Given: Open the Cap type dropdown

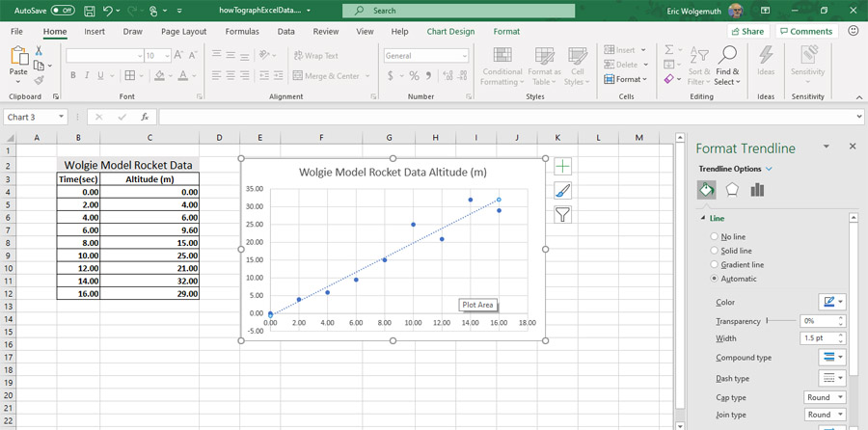Looking at the screenshot, I should [825, 397].
